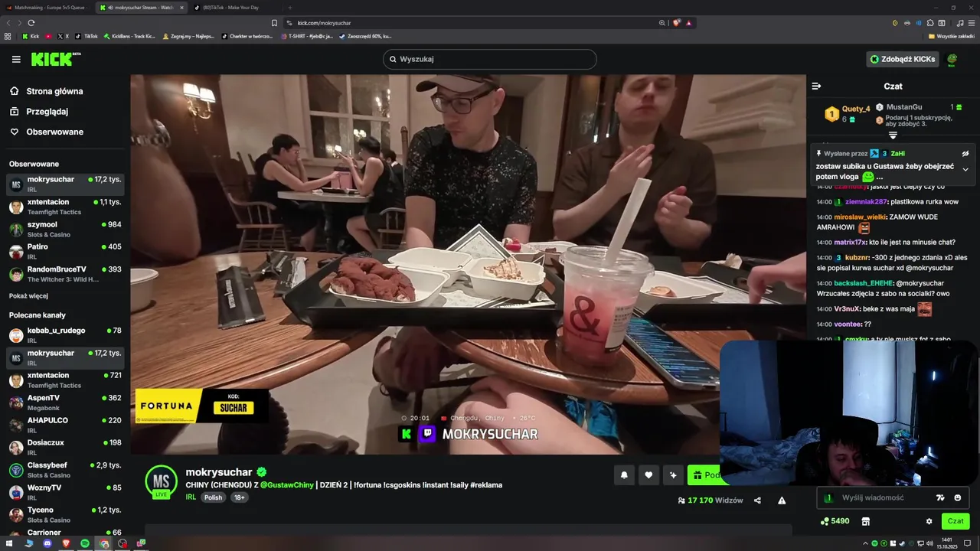Open the browser main menu
The width and height of the screenshot is (980, 551).
(x=970, y=23)
